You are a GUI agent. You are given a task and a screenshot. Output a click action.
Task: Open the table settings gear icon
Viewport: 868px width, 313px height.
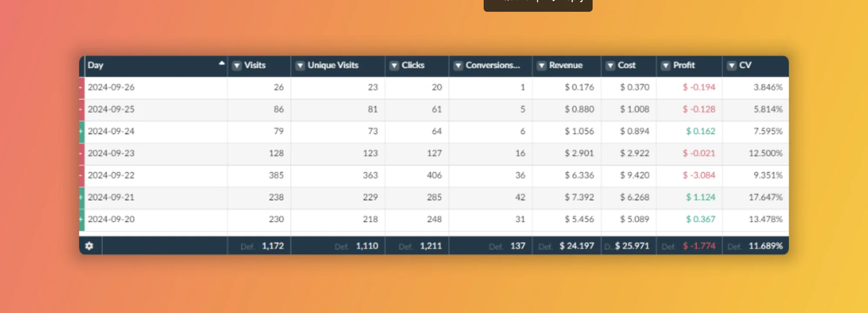click(x=89, y=246)
